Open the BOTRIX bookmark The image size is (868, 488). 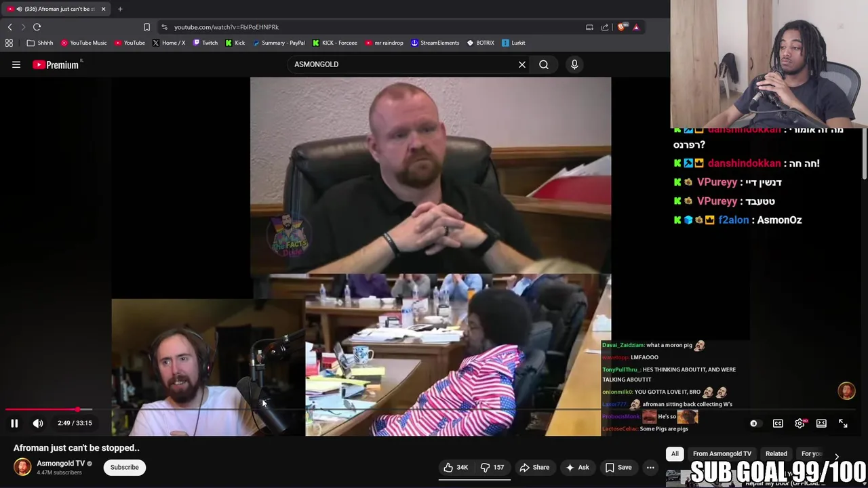(480, 43)
